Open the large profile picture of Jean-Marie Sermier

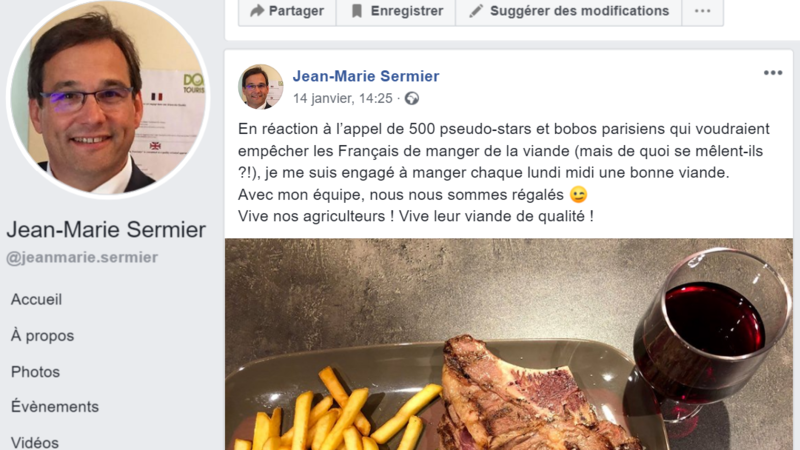pos(108,97)
